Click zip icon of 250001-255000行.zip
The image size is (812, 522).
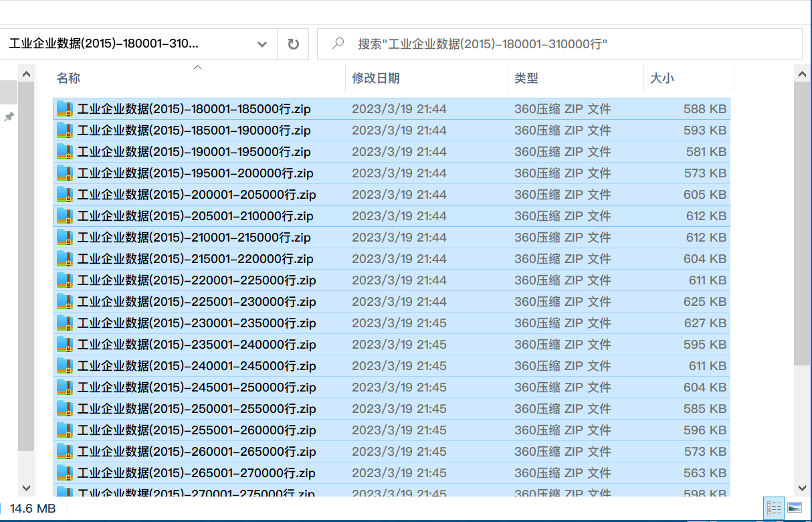pyautogui.click(x=64, y=409)
